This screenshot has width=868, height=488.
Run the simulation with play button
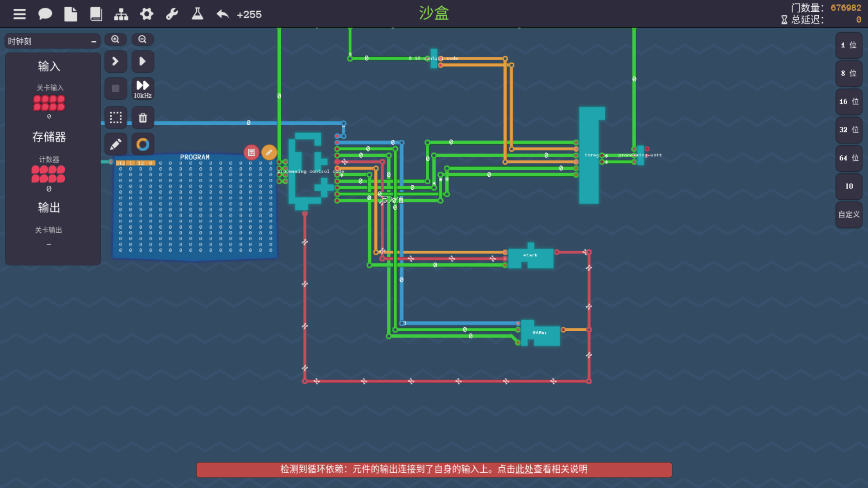(142, 61)
